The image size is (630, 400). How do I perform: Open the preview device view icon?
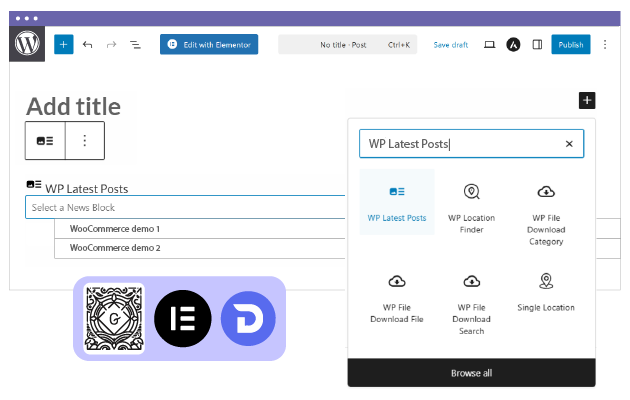click(489, 45)
